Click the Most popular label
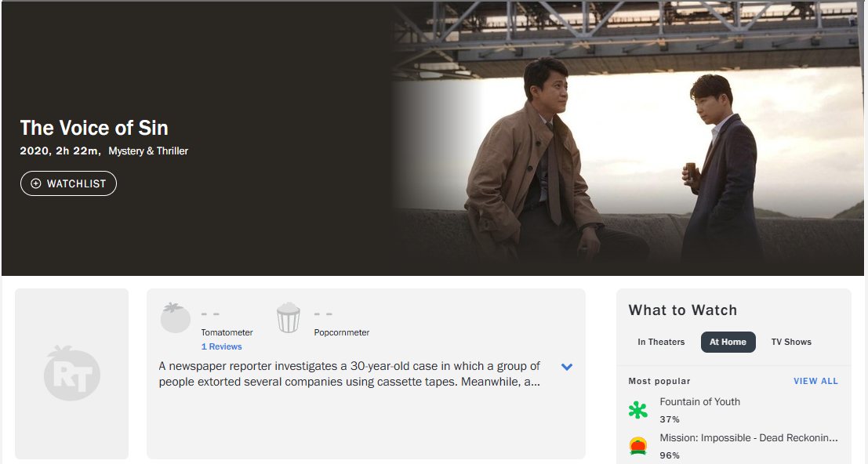Image resolution: width=868 pixels, height=464 pixels. 659,381
